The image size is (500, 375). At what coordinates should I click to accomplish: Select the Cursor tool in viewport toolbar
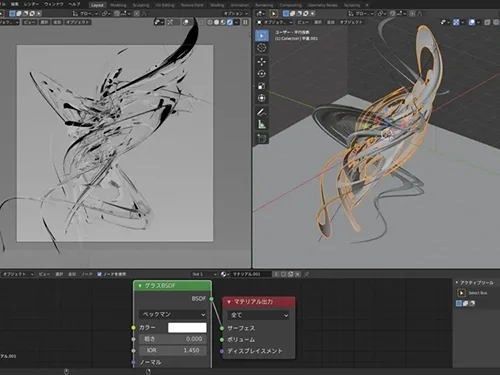pos(262,48)
